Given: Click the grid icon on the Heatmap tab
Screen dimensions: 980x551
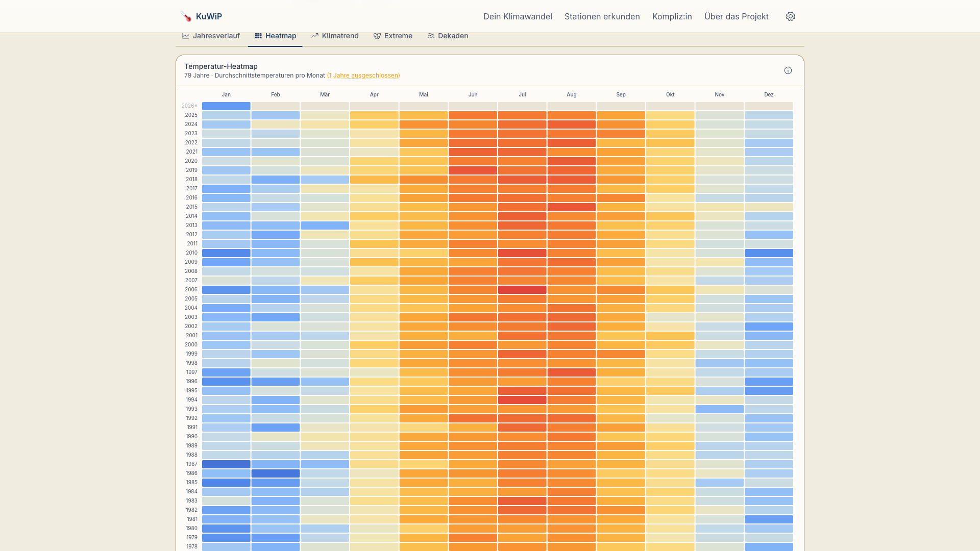Looking at the screenshot, I should 258,36.
